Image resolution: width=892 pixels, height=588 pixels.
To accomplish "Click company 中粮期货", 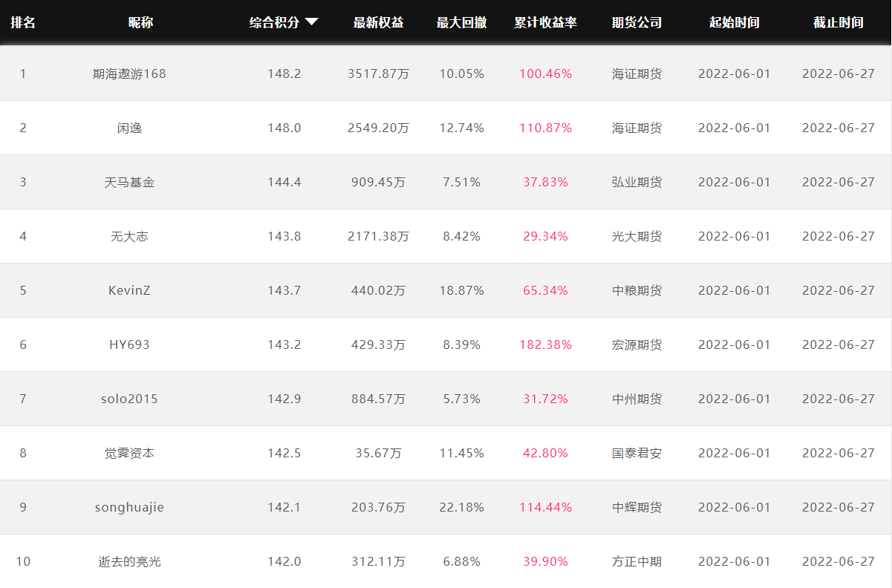I will point(637,290).
